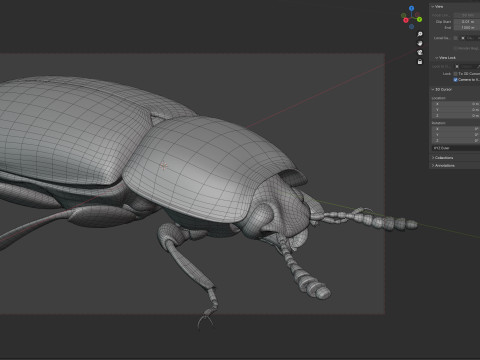Click the Focal Length field

pos(467,15)
